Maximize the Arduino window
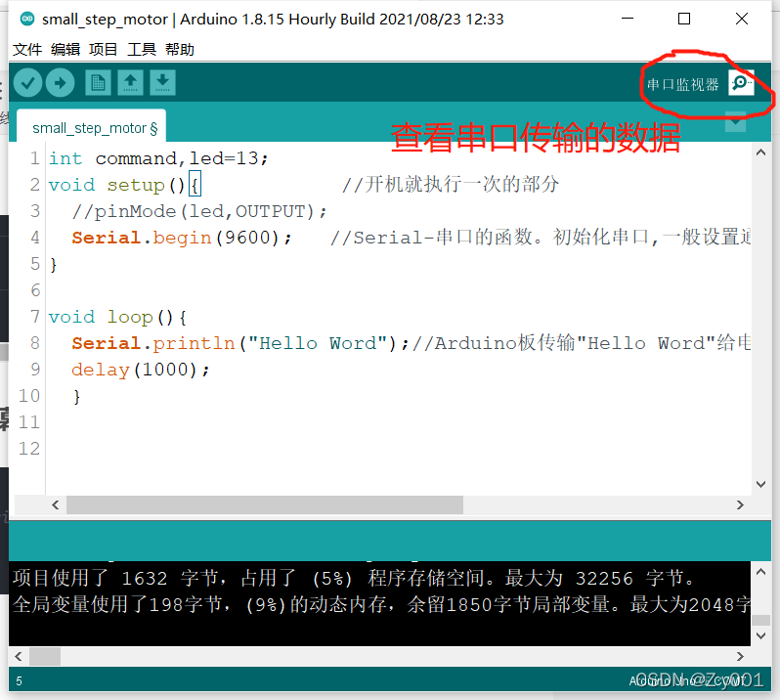 click(684, 19)
